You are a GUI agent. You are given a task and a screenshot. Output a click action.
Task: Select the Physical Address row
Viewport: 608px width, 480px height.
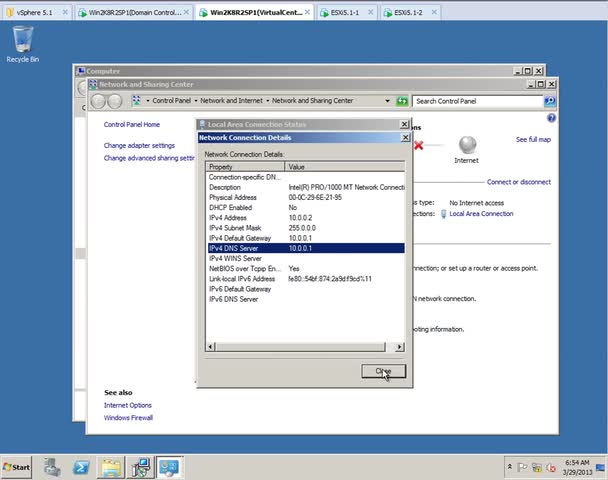pos(306,197)
